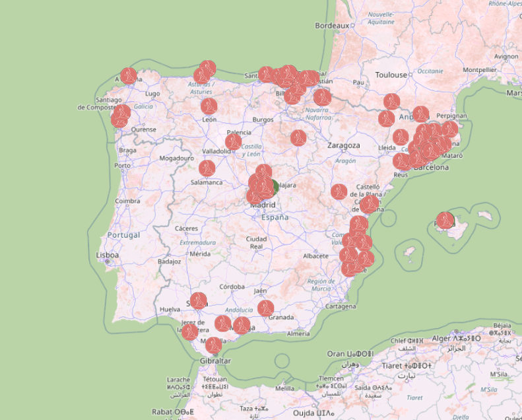Open the marker just above Salamanca
Image resolution: width=522 pixels, height=420 pixels.
click(x=207, y=168)
